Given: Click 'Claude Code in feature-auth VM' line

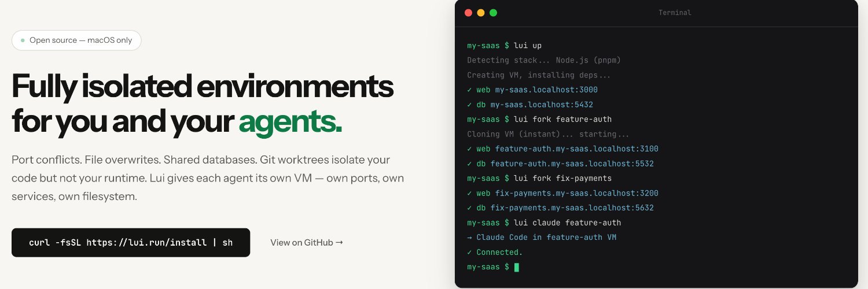Looking at the screenshot, I should coord(542,237).
